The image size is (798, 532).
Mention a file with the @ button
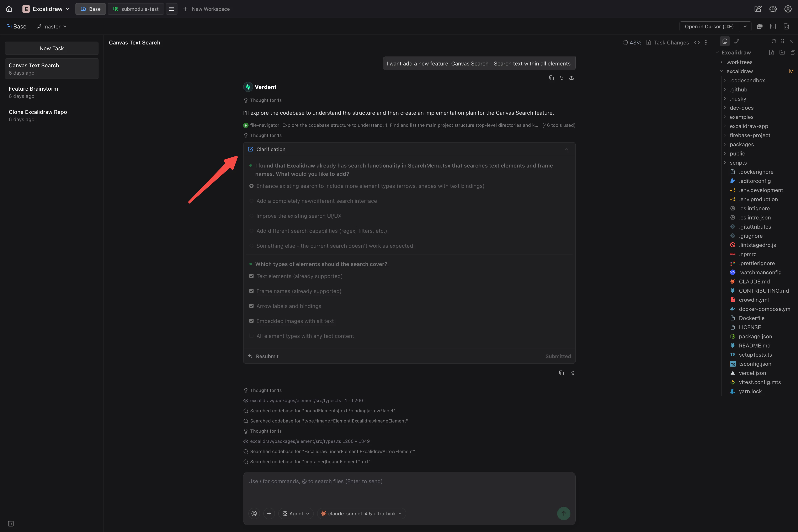[254, 514]
